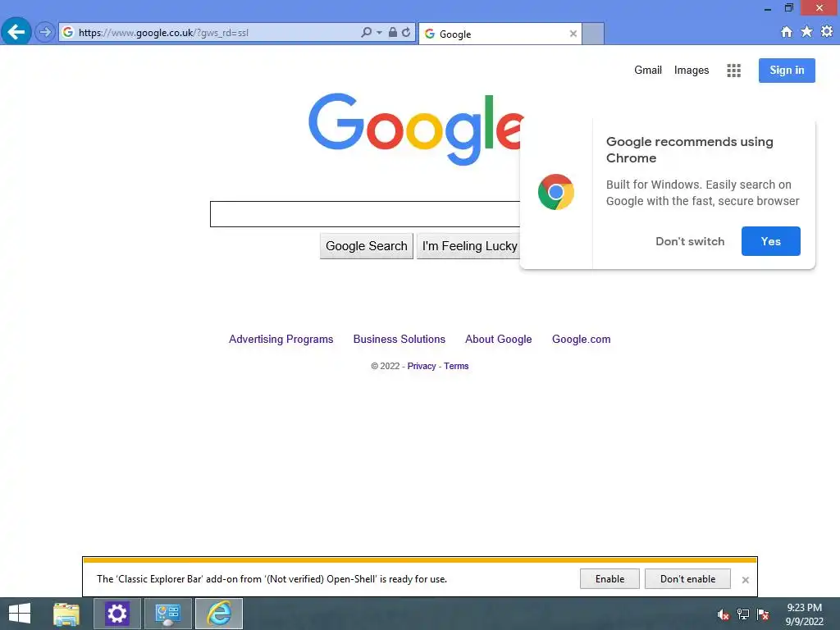
Task: Dismiss the add-on notification bar
Action: [745, 580]
